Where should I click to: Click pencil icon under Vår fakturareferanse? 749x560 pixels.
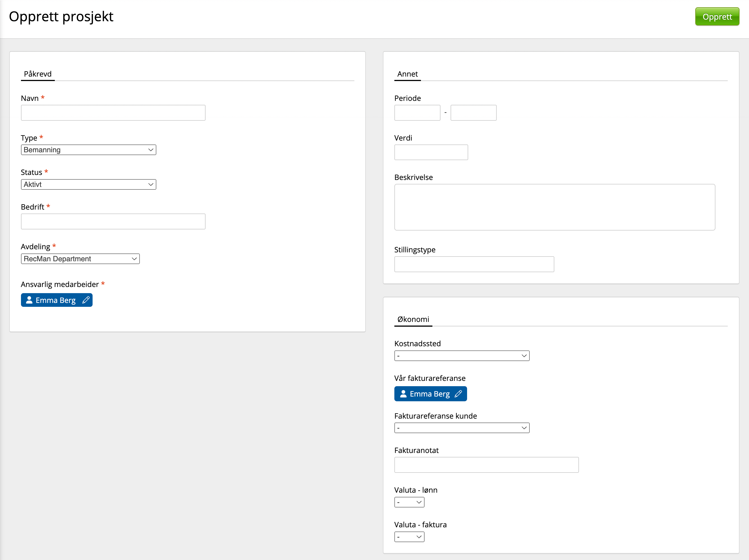tap(458, 393)
